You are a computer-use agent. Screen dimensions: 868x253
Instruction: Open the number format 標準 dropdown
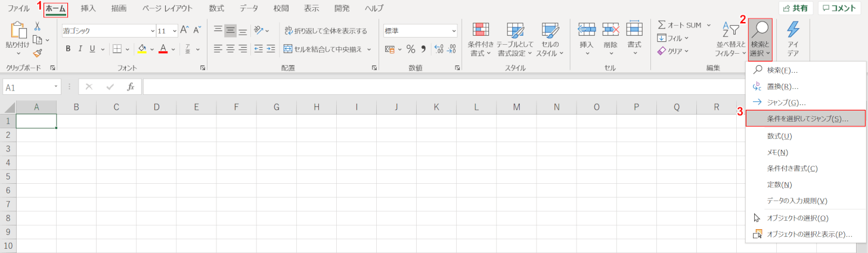pos(454,30)
